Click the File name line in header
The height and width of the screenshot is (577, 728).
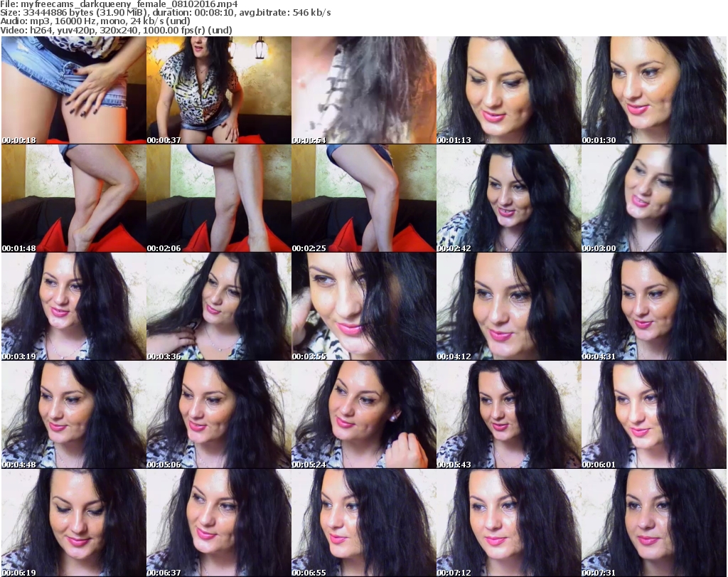tap(119, 4)
